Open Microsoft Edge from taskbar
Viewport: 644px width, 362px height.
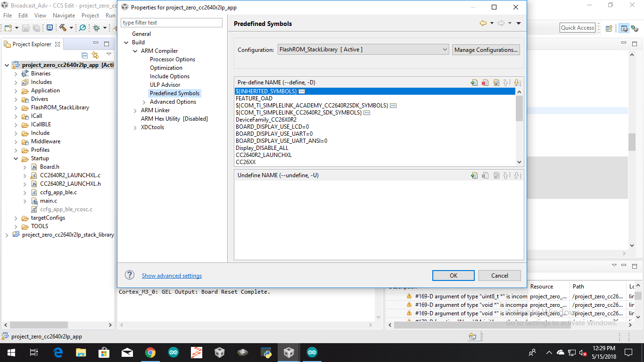[58, 352]
